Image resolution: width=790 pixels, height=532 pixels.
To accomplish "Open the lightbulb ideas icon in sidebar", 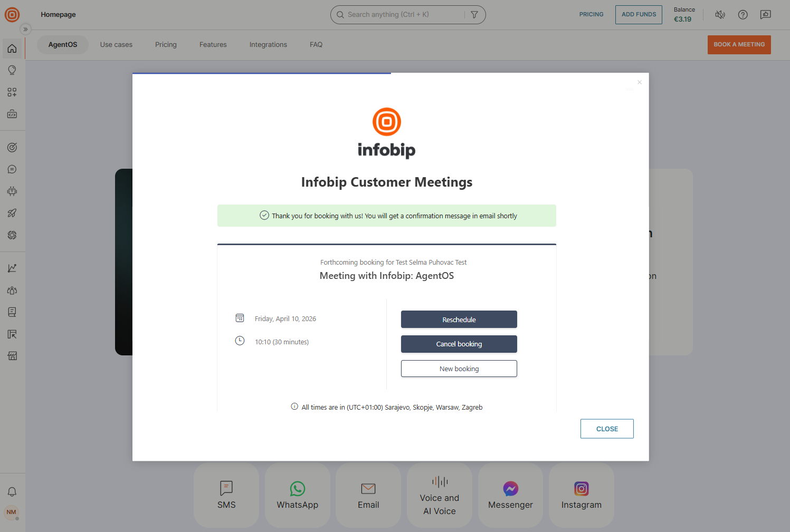I will pyautogui.click(x=12, y=70).
